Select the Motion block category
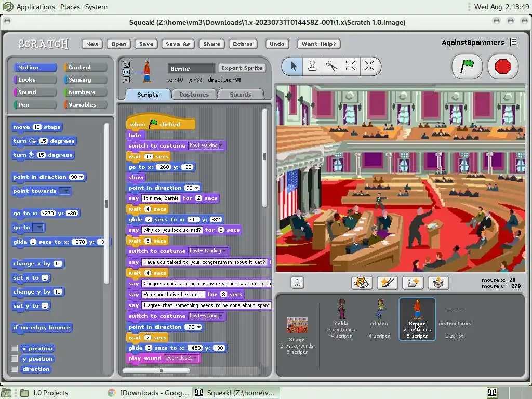Viewport: 532px width, 399px height. coord(35,67)
